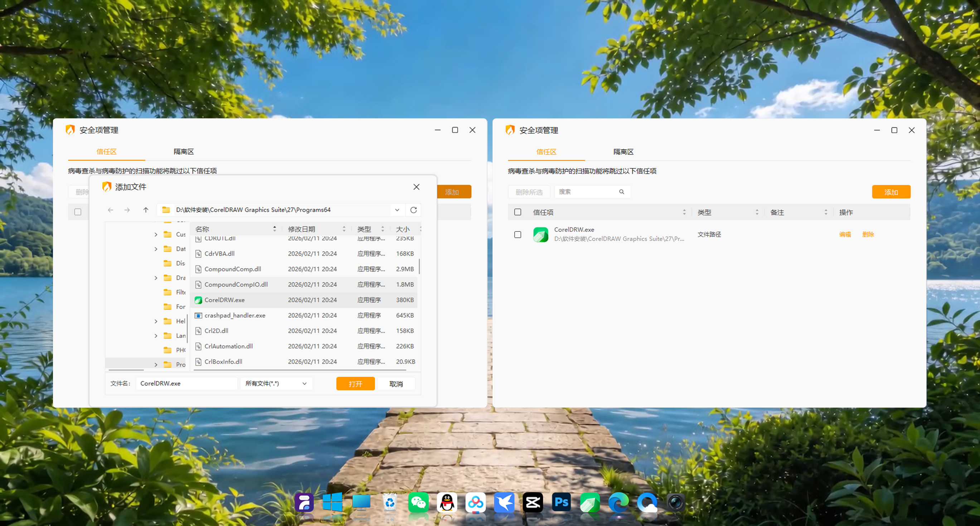Click 添加 button in right window

pos(891,192)
